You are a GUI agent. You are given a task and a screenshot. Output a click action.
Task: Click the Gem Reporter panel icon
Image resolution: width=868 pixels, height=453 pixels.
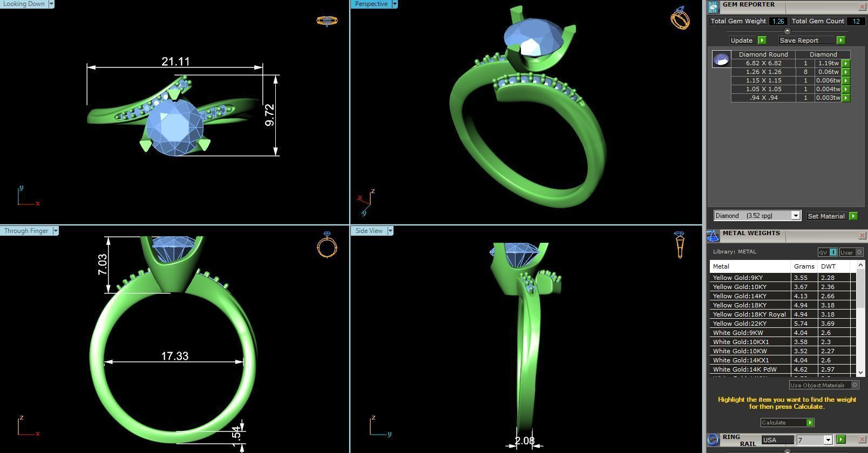713,6
